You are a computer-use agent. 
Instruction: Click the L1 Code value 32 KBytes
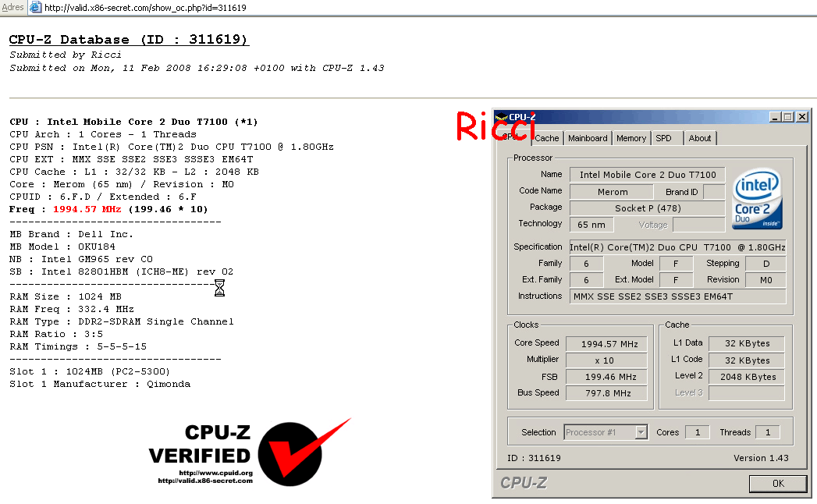click(x=747, y=360)
